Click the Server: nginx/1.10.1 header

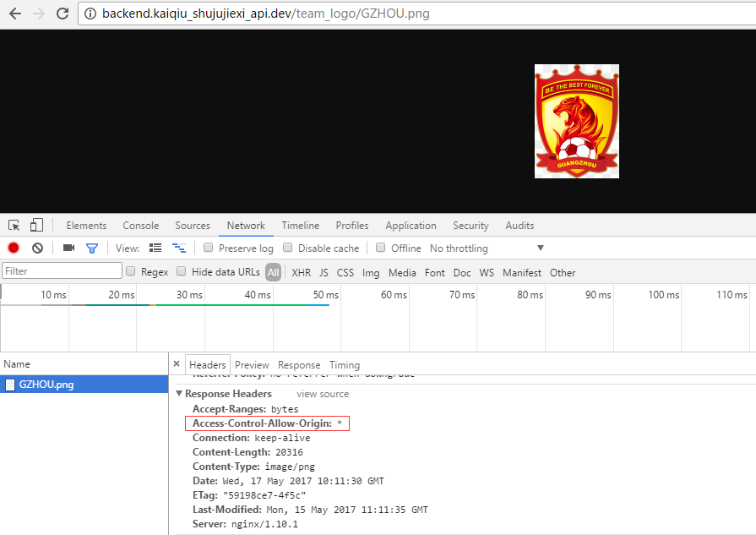tap(245, 524)
